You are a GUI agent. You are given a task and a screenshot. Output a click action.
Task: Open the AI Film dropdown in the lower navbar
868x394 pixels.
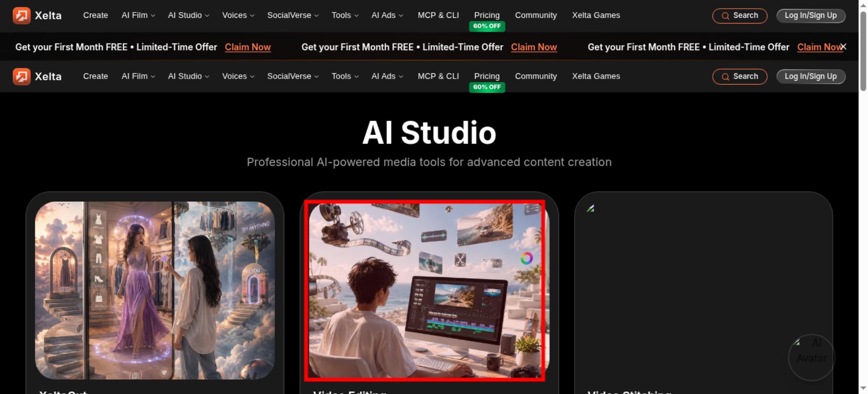138,76
